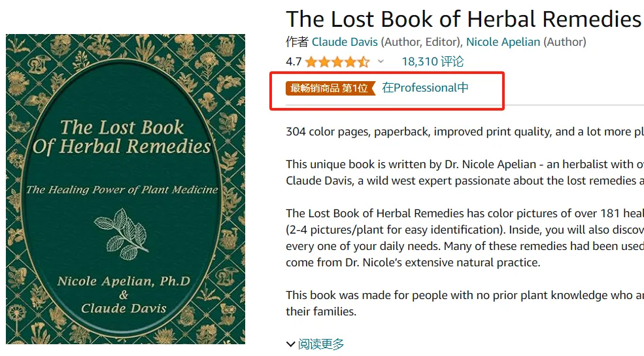This screenshot has width=644, height=356.
Task: Click the product title heading text
Action: 464,19
